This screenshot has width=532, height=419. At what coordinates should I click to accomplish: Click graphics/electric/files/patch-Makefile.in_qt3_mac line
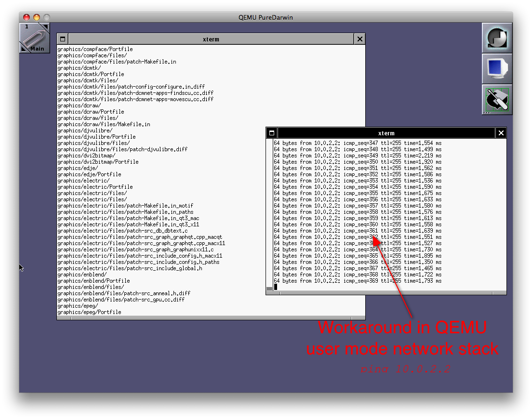click(128, 218)
